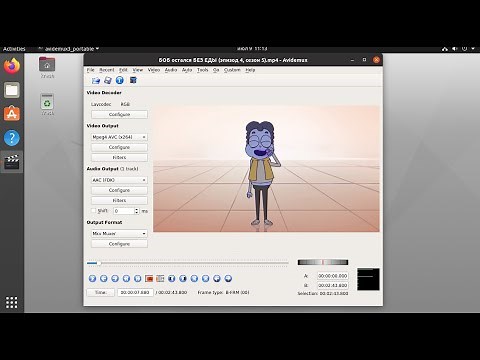Click the Shift value spinner arrows

[136, 211]
